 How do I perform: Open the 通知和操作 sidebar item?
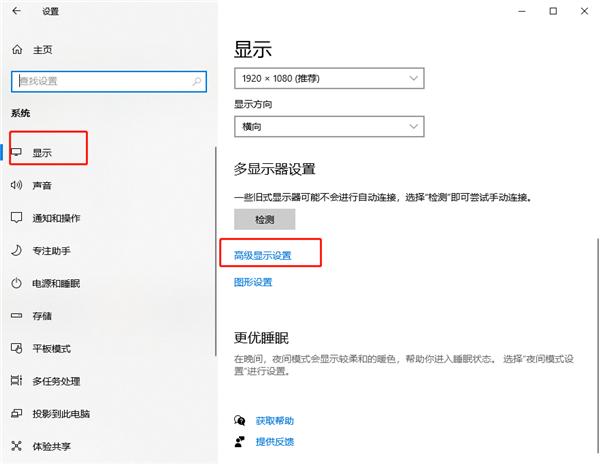pos(109,218)
